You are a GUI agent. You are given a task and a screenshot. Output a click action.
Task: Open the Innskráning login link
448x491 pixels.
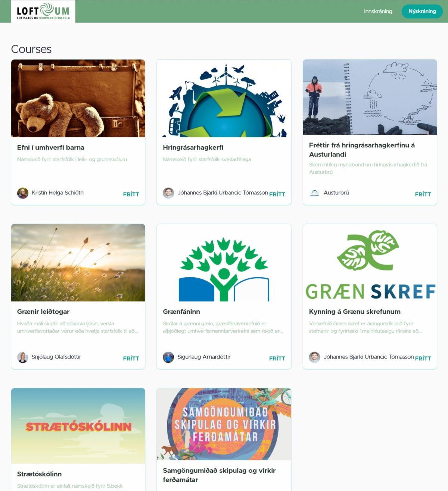coord(378,11)
